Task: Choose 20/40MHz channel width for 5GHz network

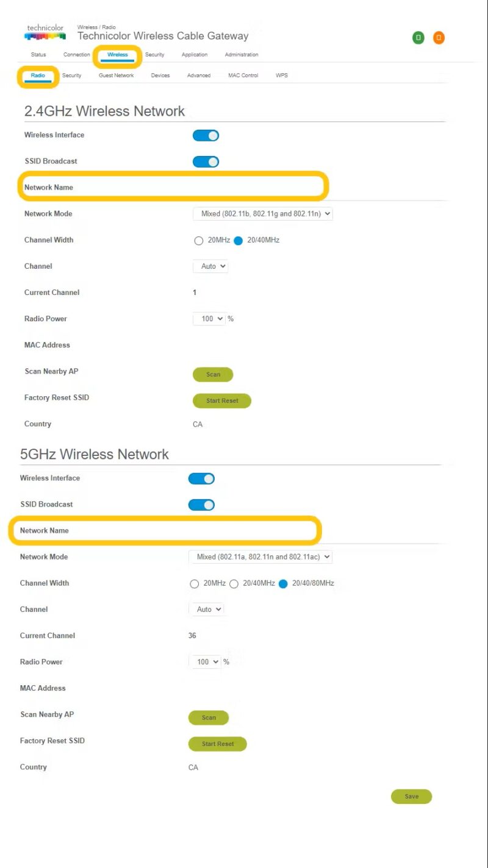Action: tap(234, 583)
